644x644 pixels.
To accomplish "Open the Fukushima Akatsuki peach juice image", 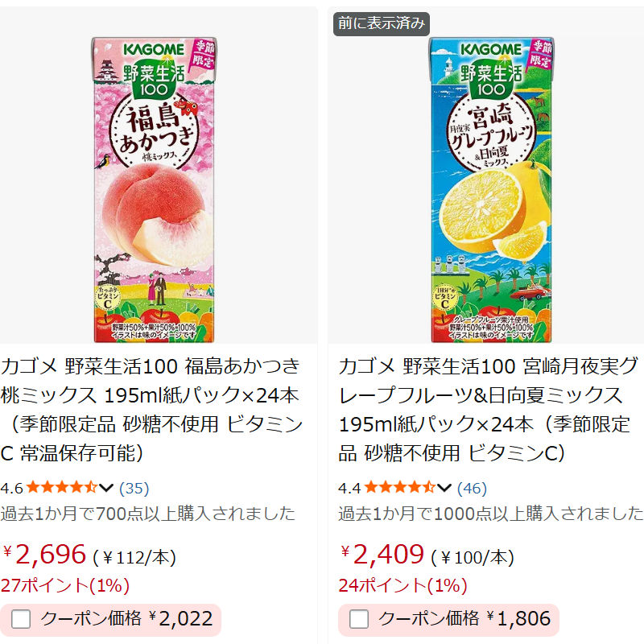I will point(154,190).
